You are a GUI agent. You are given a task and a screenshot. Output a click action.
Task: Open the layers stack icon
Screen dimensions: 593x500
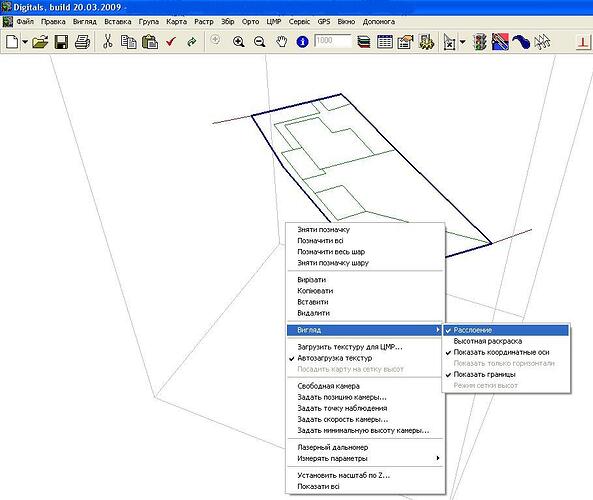(x=364, y=42)
